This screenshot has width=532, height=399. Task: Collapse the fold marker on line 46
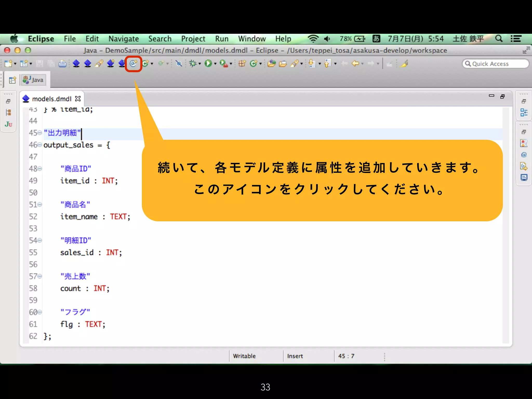[39, 145]
